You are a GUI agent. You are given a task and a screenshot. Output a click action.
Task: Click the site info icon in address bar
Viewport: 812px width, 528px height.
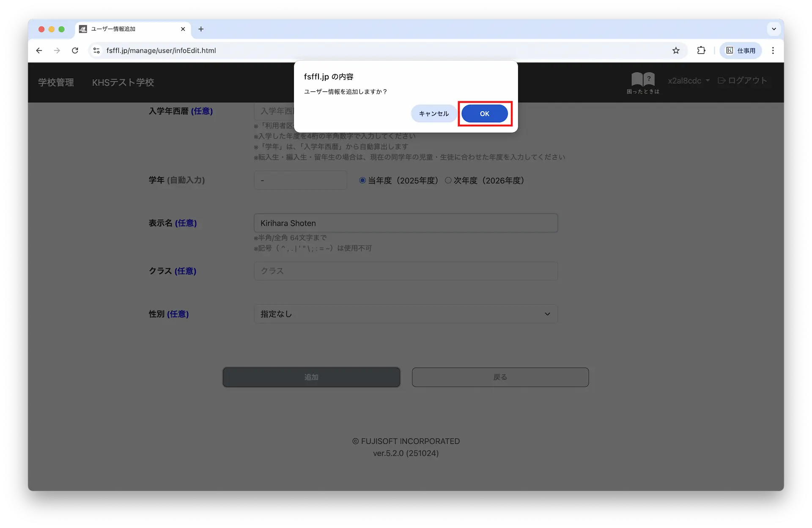(x=96, y=50)
